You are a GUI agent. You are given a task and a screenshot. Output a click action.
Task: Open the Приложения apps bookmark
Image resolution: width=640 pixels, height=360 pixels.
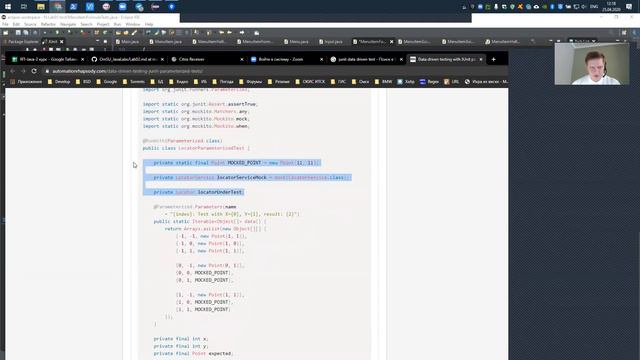click(x=26, y=82)
